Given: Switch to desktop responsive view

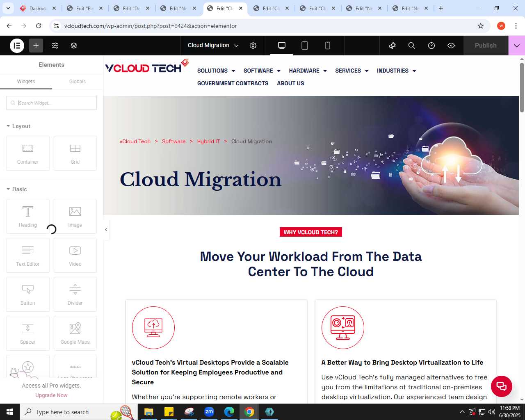Looking at the screenshot, I should 282,46.
